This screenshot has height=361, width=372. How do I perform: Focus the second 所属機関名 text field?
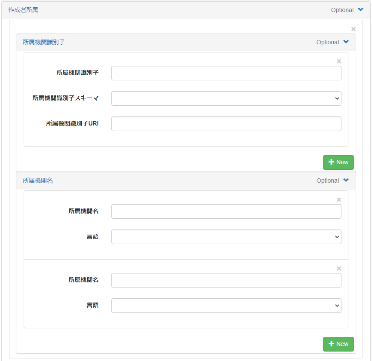pyautogui.click(x=226, y=280)
